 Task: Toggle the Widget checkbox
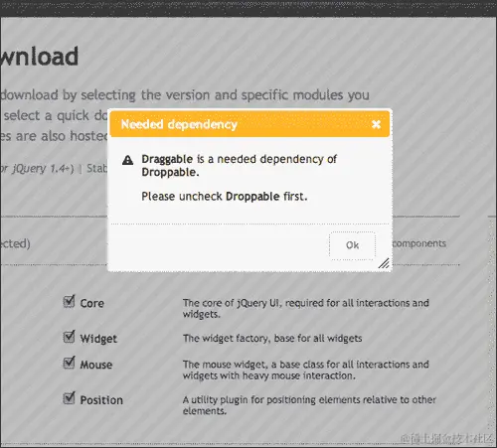(x=69, y=337)
